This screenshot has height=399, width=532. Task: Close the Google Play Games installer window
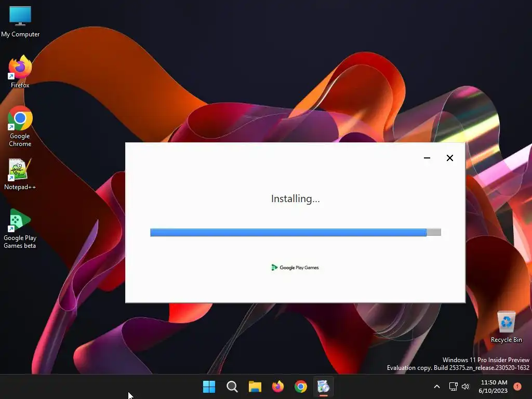[x=450, y=158]
